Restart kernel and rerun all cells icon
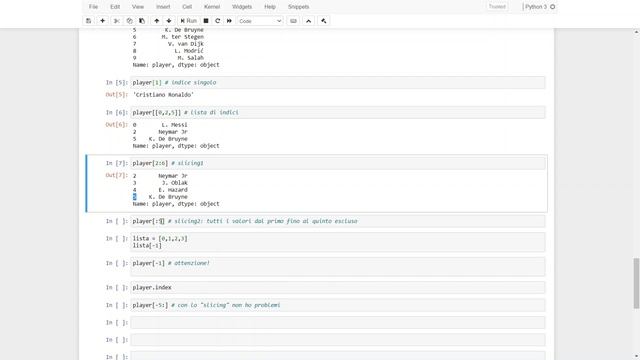This screenshot has height=360, width=640. point(229,21)
